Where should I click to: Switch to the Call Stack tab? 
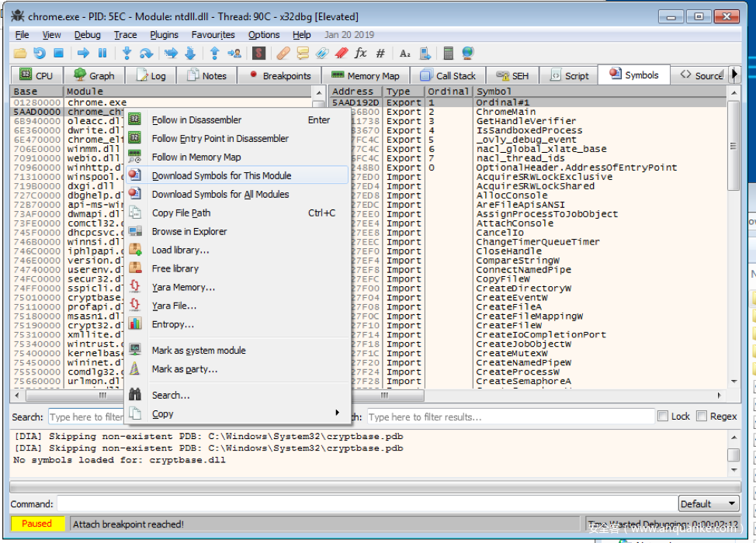point(448,76)
